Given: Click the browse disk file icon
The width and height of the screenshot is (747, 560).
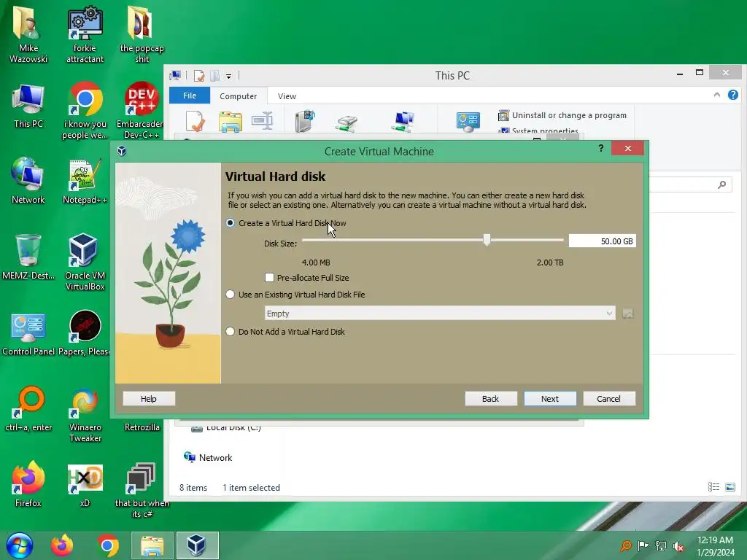Looking at the screenshot, I should [x=628, y=314].
